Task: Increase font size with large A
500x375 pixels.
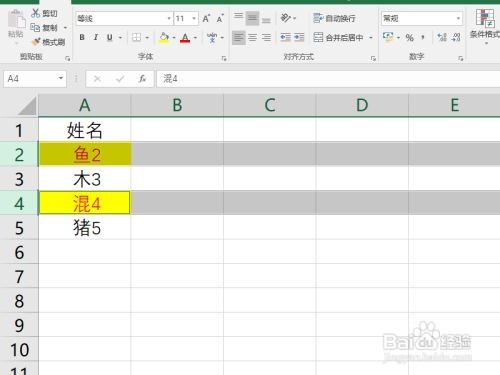Action: point(206,18)
